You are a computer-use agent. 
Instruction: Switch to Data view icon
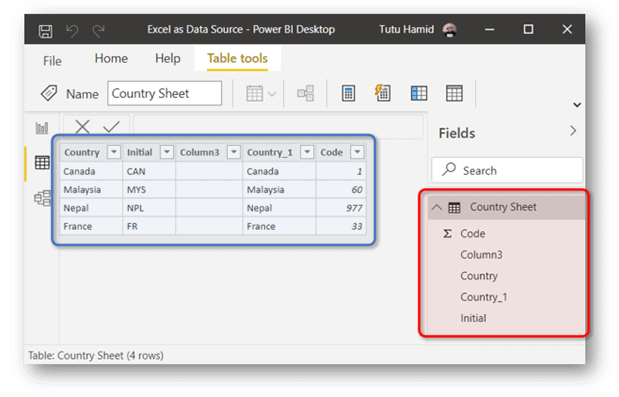[42, 162]
